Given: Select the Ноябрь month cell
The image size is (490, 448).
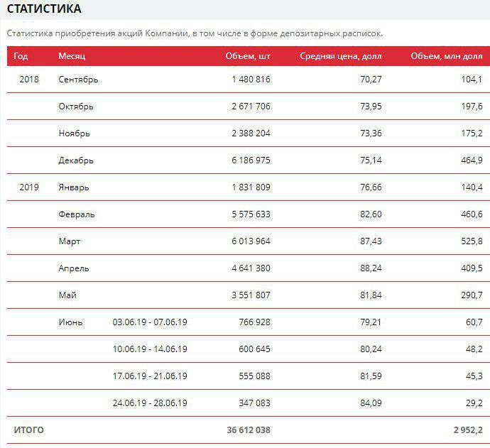Looking at the screenshot, I should tap(75, 133).
